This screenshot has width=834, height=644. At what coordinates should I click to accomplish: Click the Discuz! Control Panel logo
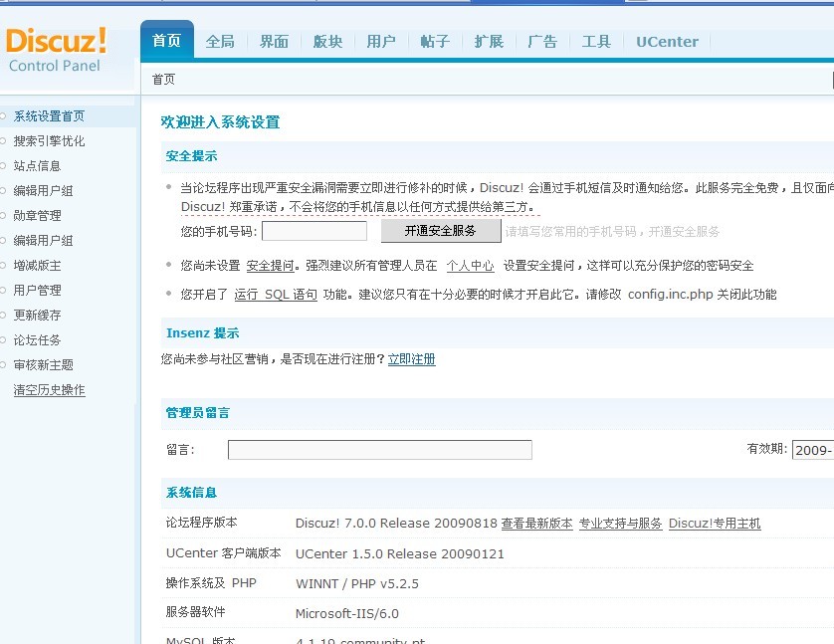56,50
